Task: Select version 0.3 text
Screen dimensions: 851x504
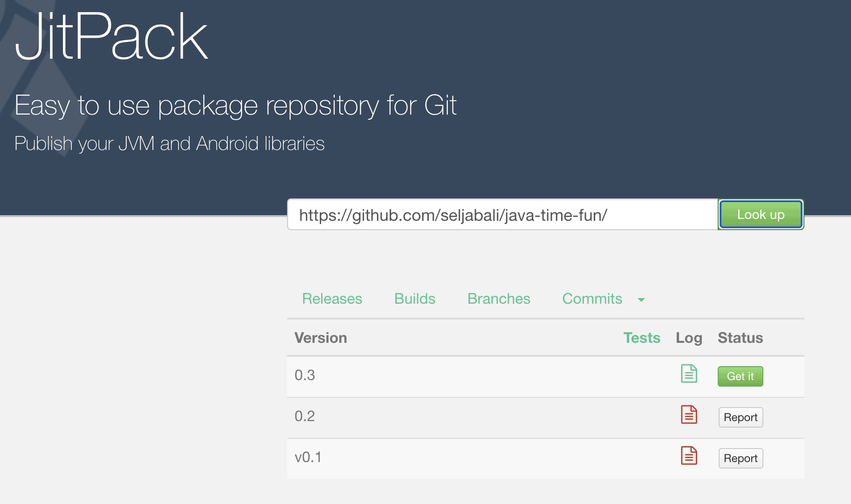Action: [305, 375]
